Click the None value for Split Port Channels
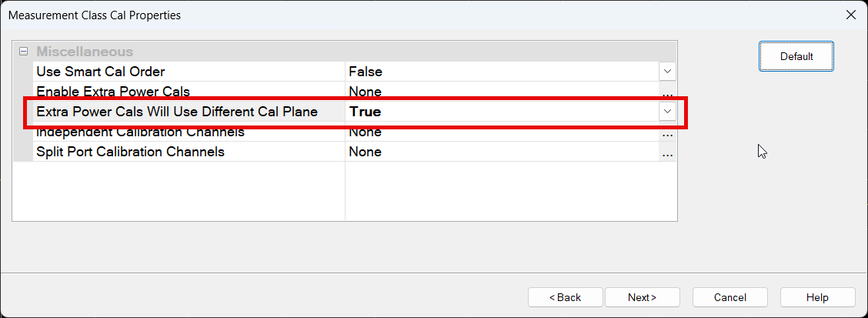 click(365, 152)
